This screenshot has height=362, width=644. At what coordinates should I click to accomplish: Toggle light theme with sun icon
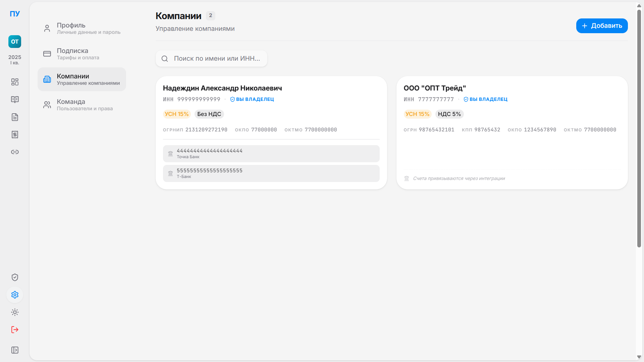[x=15, y=312]
